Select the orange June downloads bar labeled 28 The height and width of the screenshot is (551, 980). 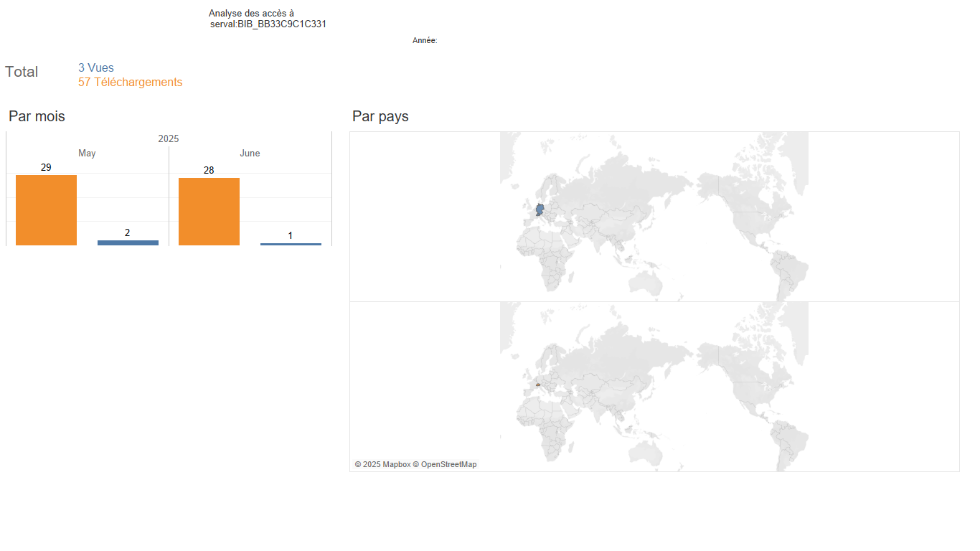pos(209,212)
